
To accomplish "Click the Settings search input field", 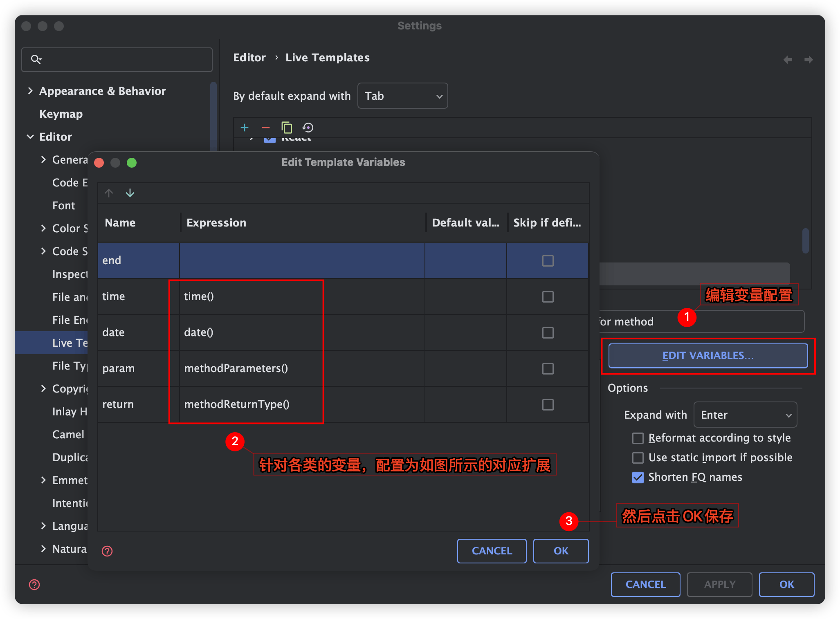I will click(117, 60).
